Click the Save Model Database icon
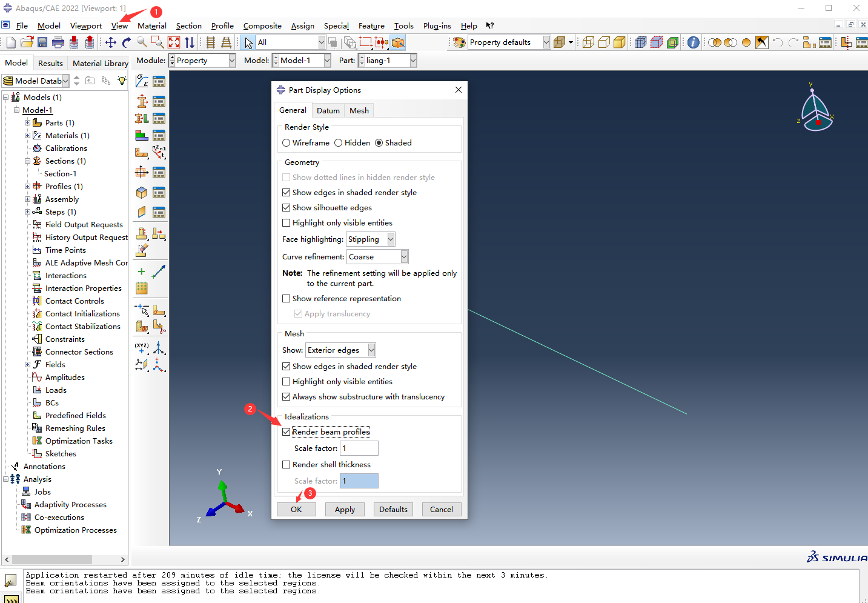868x603 pixels. (x=42, y=42)
